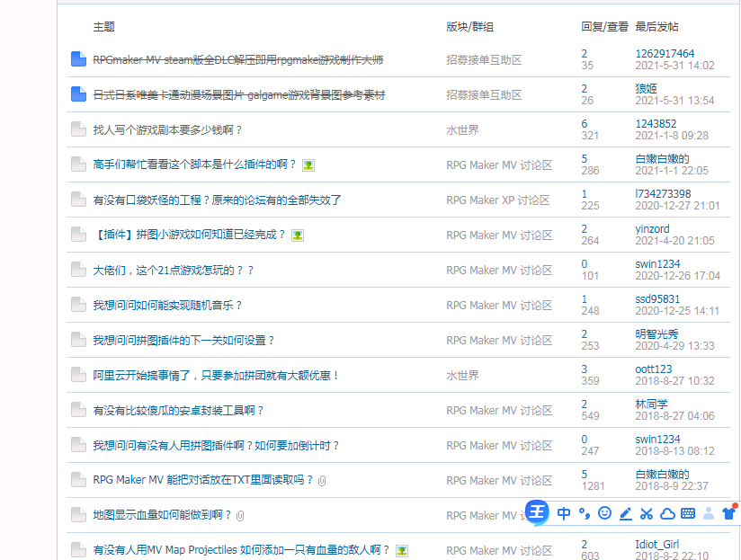Open thread 高手们帮忙看看这个脚本是什么插件
This screenshot has width=741, height=560.
(194, 164)
